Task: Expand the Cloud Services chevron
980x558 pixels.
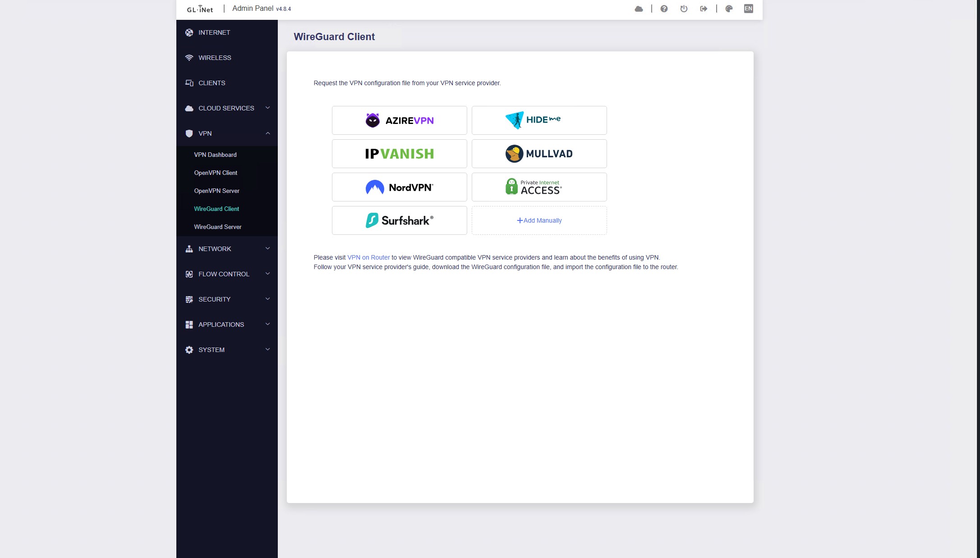Action: 267,108
